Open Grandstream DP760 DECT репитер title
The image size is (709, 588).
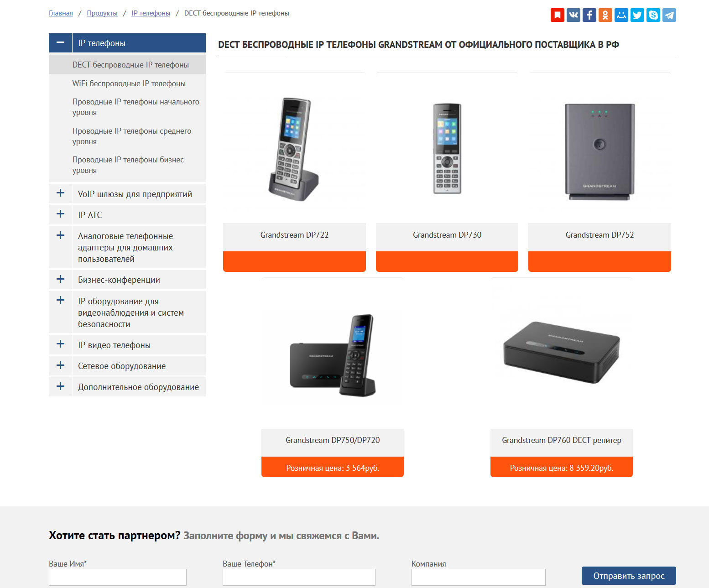point(562,440)
